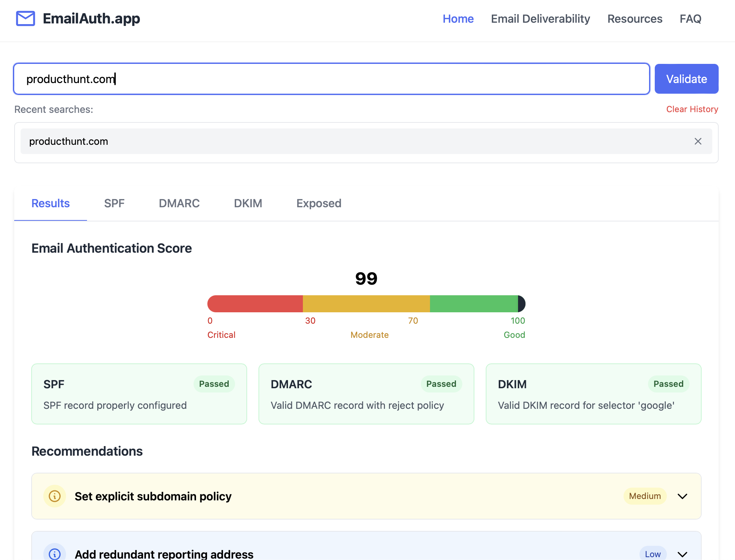Click the DMARC result card
This screenshot has height=560, width=735.
pyautogui.click(x=366, y=394)
